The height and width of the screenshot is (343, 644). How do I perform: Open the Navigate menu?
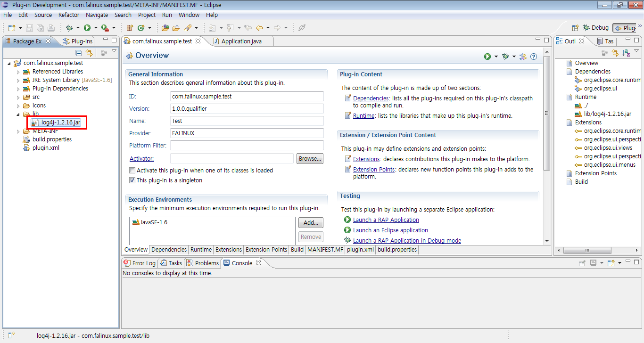coord(97,15)
